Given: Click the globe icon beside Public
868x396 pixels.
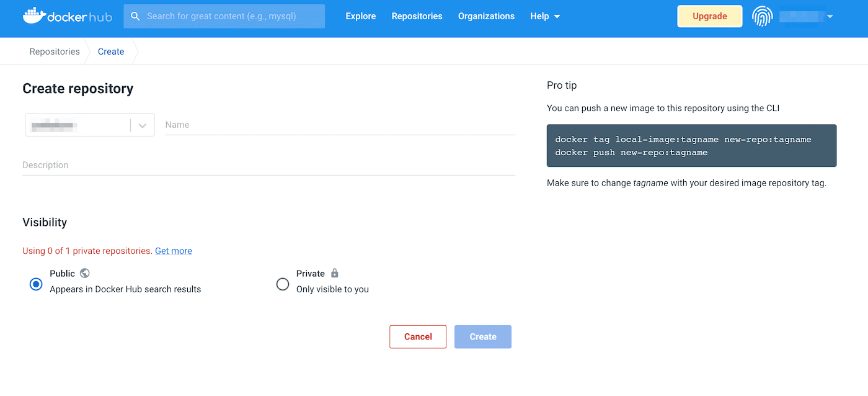Looking at the screenshot, I should click(84, 273).
